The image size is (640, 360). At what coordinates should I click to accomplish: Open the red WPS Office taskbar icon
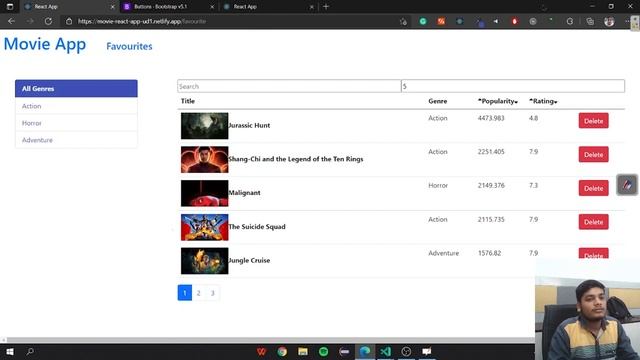click(x=261, y=351)
